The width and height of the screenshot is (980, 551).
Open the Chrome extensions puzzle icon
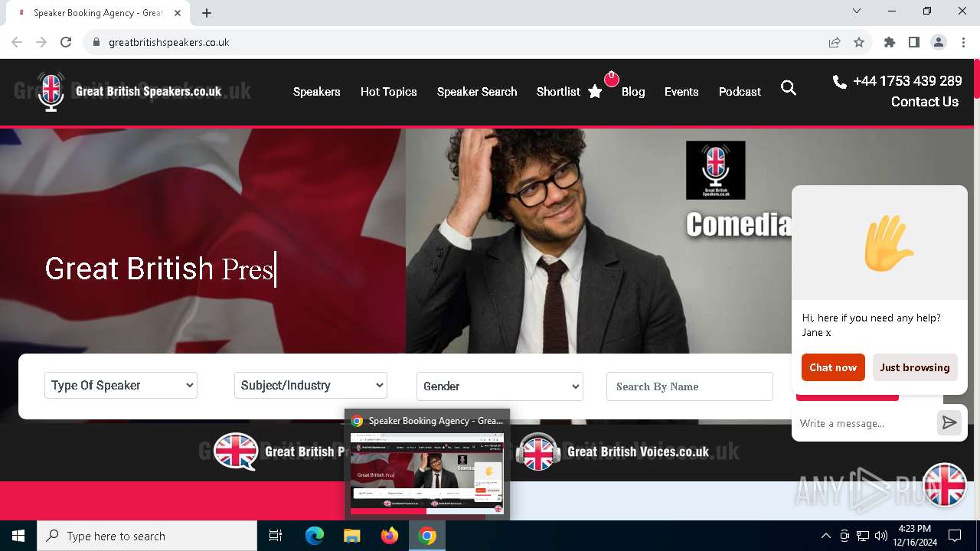[890, 42]
